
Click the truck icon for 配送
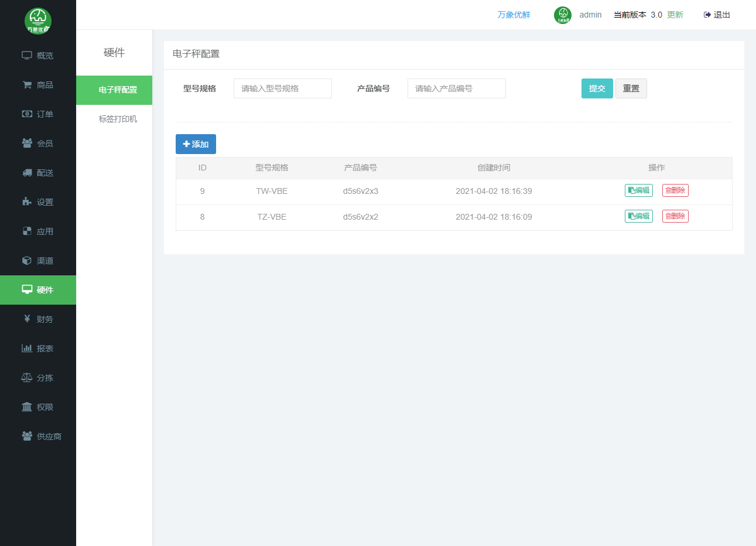click(x=27, y=173)
